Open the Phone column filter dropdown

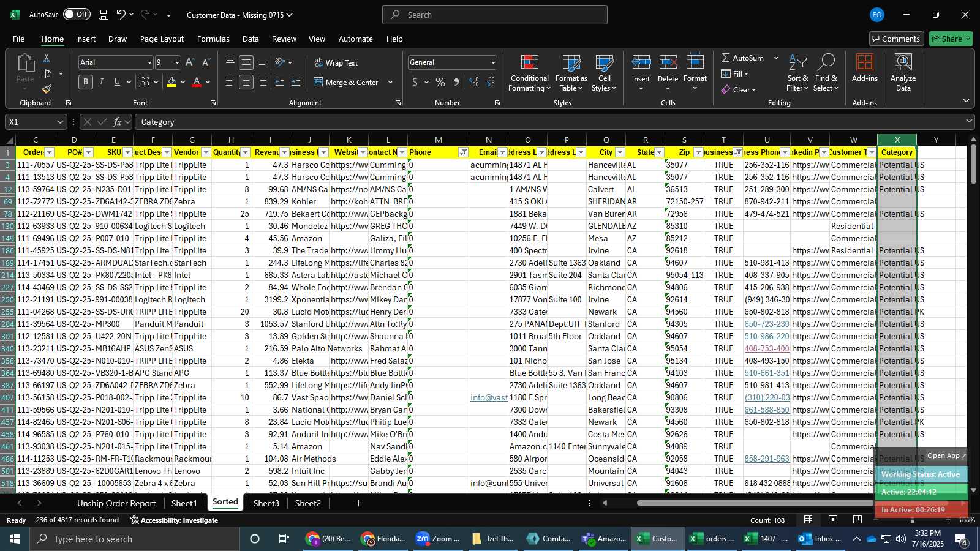[x=464, y=152]
